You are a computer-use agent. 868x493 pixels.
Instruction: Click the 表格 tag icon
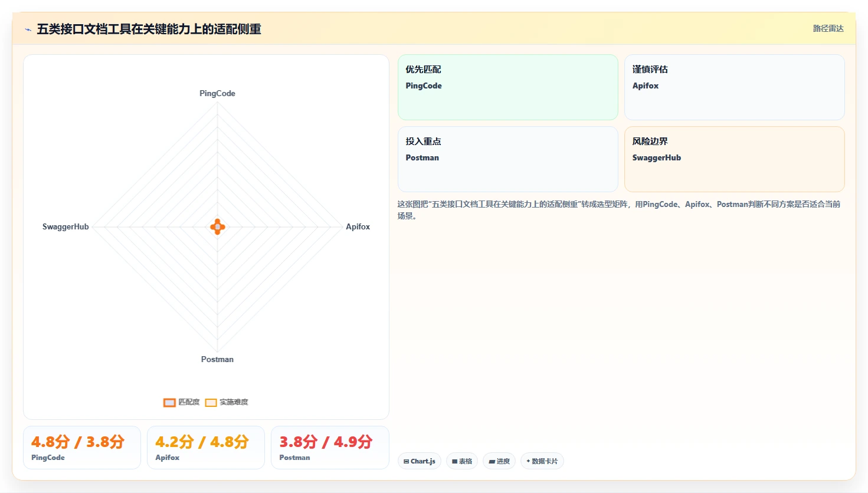(x=455, y=461)
